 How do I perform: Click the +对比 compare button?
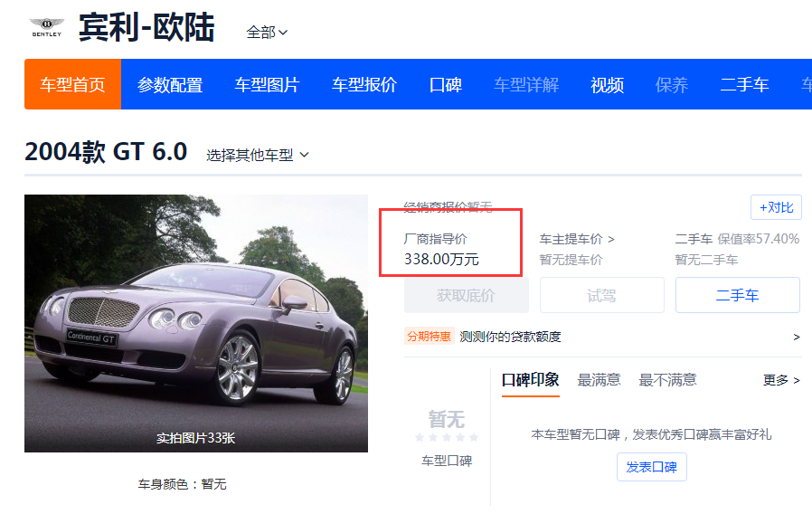776,207
